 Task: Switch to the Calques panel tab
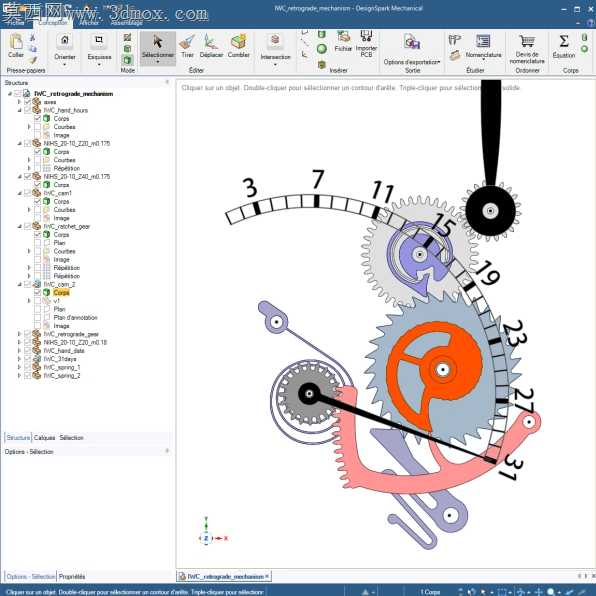point(44,438)
